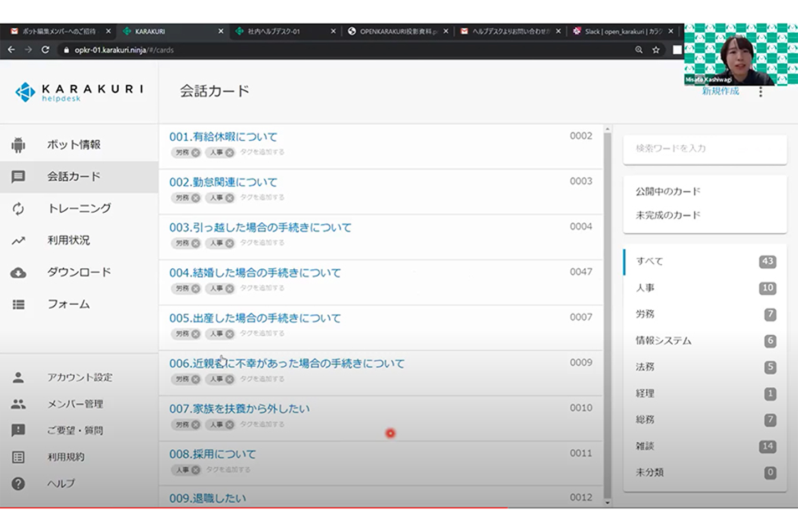Remove 労務 tag from 001 card

tap(196, 152)
